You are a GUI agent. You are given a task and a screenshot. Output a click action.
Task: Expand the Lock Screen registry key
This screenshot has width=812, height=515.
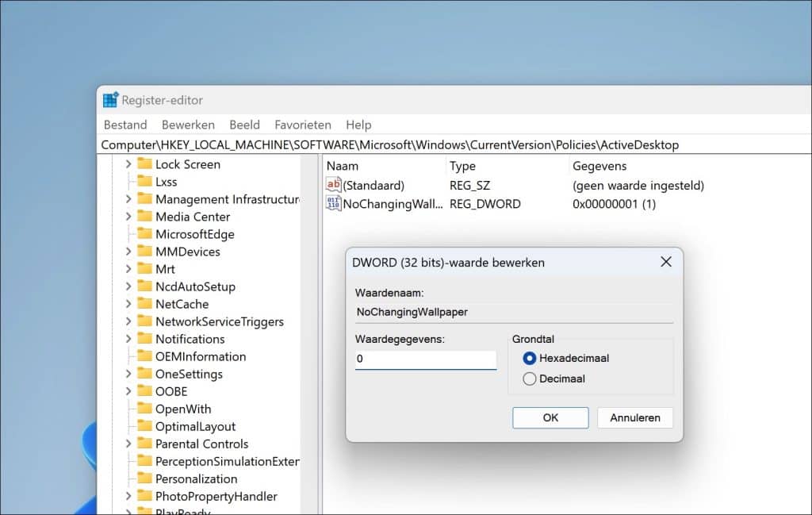point(129,164)
